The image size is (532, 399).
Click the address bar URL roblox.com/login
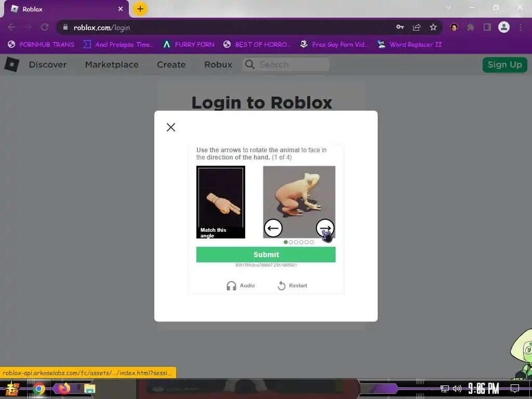(102, 28)
